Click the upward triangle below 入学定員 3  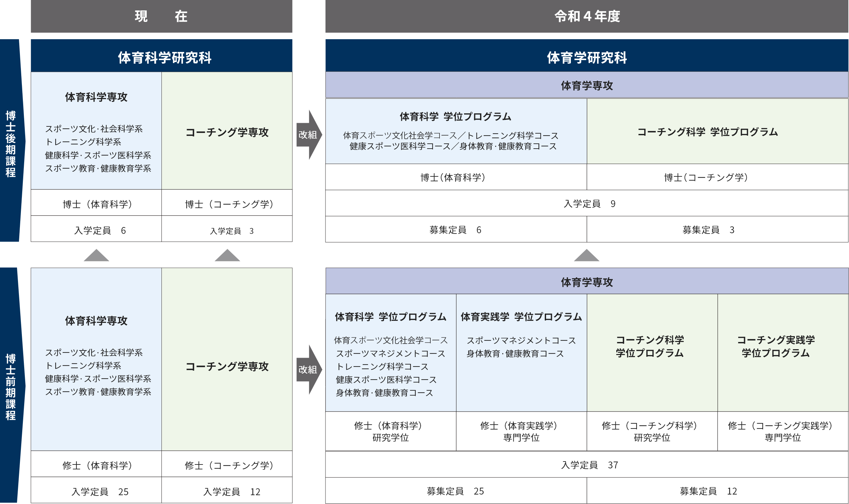pyautogui.click(x=227, y=255)
